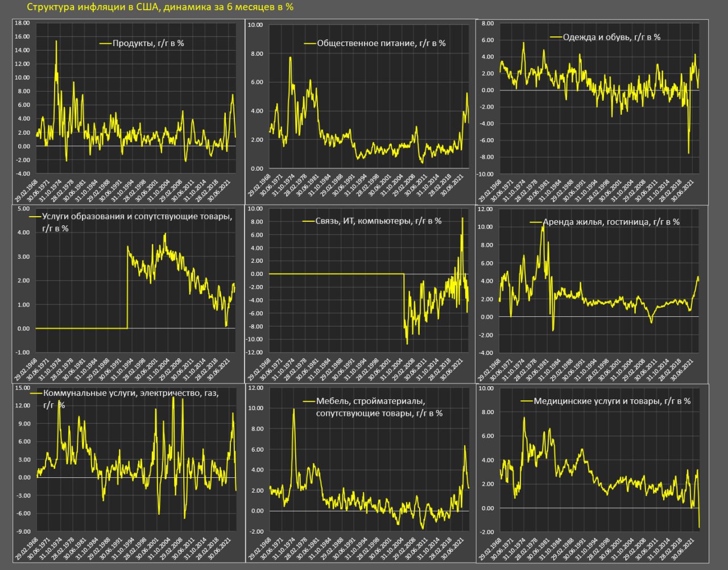Image resolution: width=728 pixels, height=570 pixels.
Task: Click the 16.00 axis value in Продукты chart
Action: coord(23,36)
